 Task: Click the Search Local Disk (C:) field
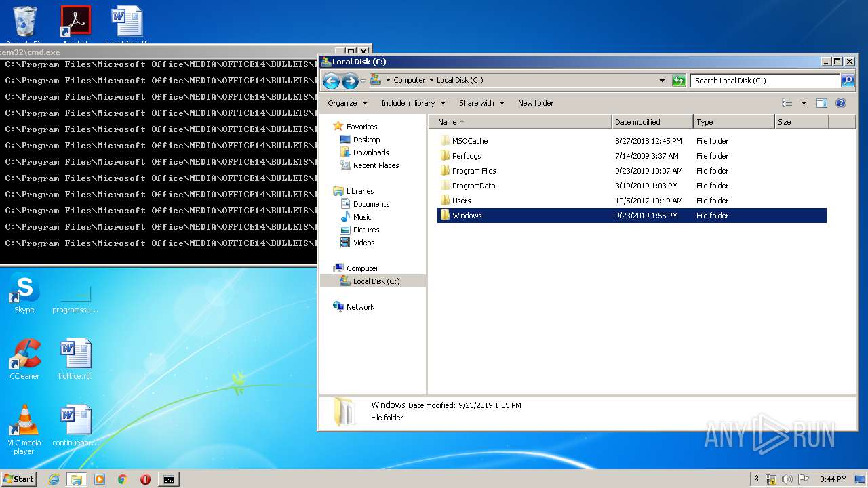pos(765,81)
